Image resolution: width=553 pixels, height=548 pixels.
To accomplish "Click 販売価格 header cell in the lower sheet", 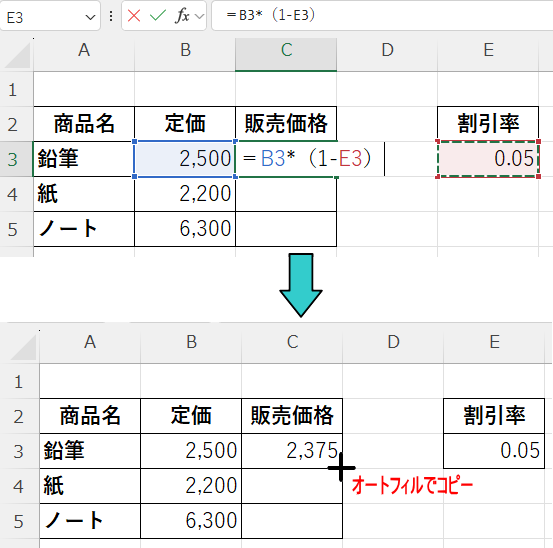I will coord(292,416).
